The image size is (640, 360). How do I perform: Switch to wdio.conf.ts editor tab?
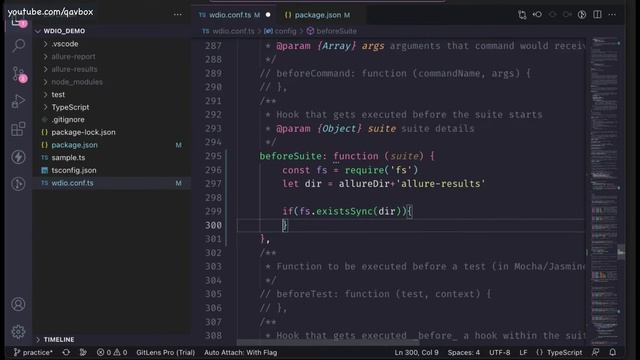pos(230,15)
